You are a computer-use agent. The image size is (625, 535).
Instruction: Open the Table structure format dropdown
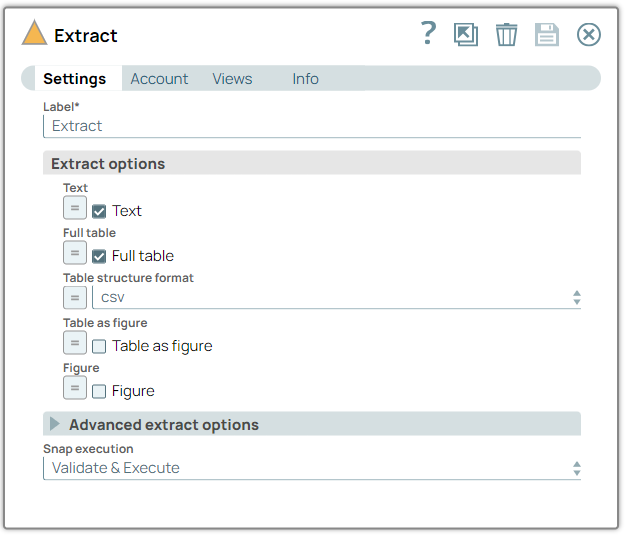(x=336, y=298)
